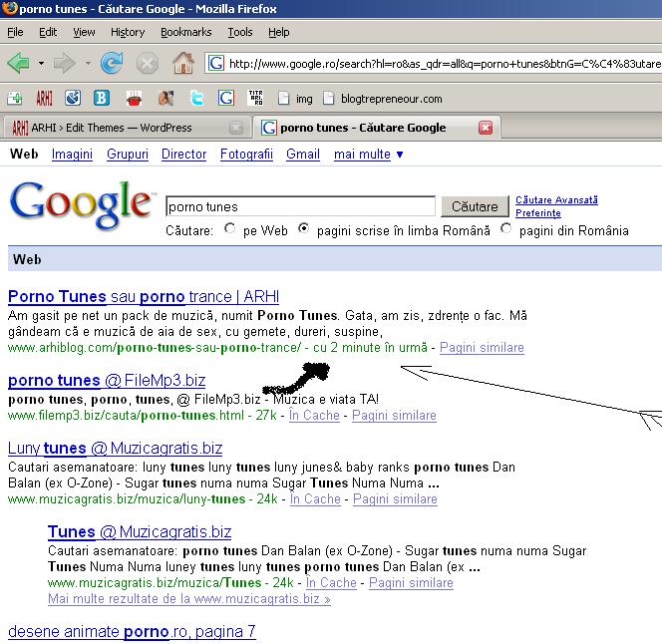The width and height of the screenshot is (662, 644).
Task: Open the Bookmarks menu
Action: [185, 32]
